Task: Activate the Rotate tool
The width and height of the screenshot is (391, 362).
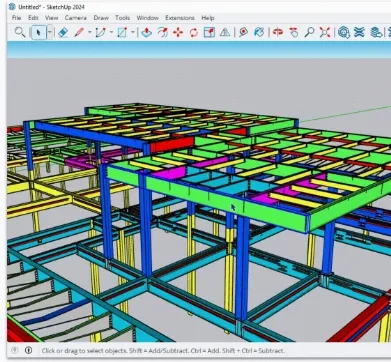Action: point(194,32)
